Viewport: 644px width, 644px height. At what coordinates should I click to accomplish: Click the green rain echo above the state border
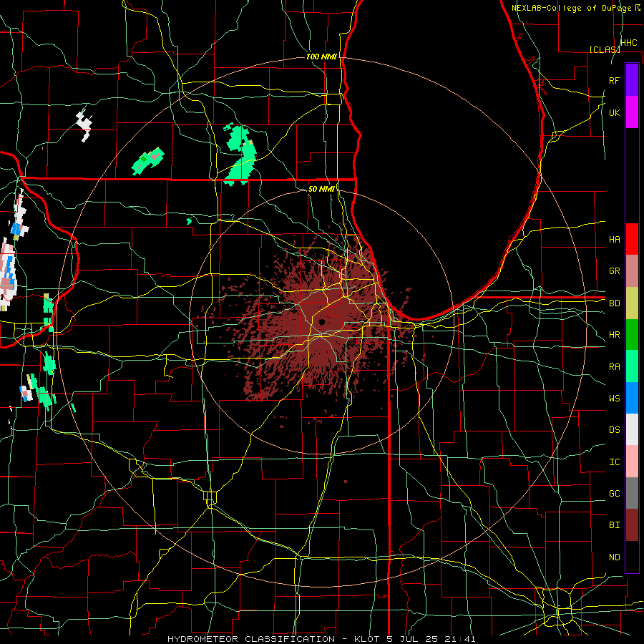pos(241,154)
